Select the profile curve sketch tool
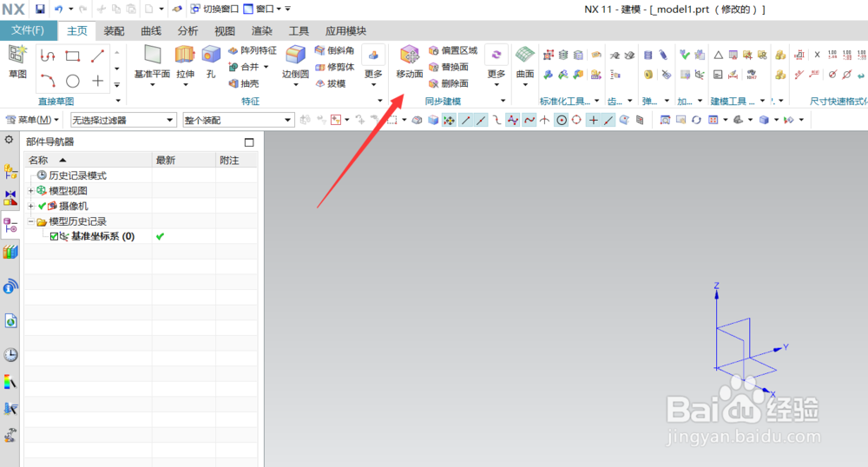Viewport: 868px width, 467px height. click(48, 56)
